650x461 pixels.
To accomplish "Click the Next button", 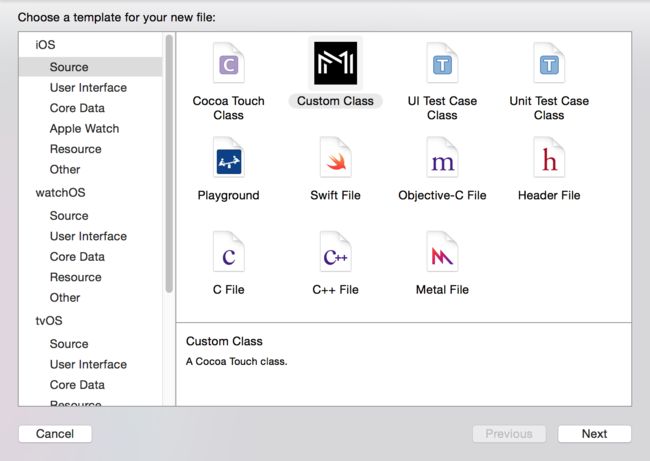I will [x=594, y=434].
